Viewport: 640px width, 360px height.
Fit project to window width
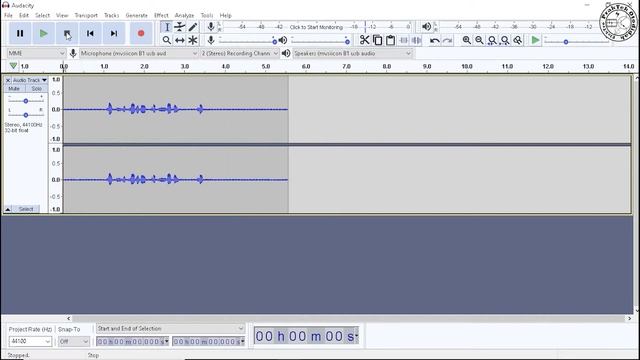505,40
